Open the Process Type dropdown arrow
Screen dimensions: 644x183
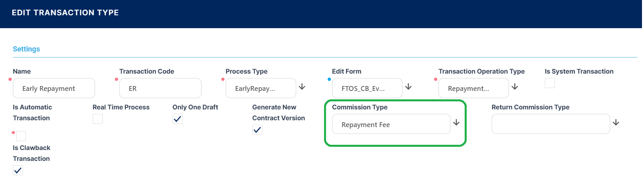click(x=302, y=87)
